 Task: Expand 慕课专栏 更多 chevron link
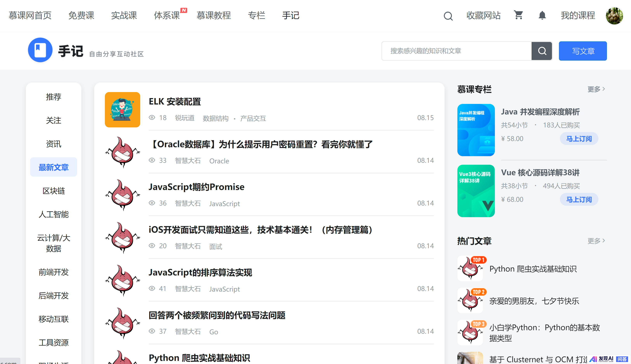596,89
